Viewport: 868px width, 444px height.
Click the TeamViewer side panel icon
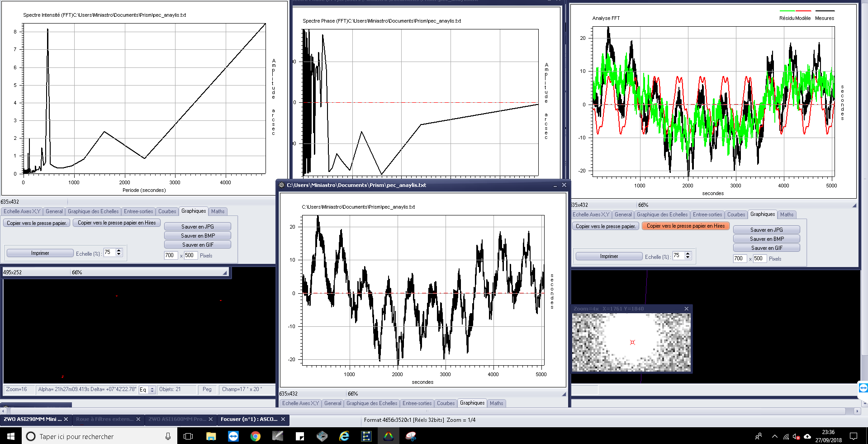click(x=863, y=388)
